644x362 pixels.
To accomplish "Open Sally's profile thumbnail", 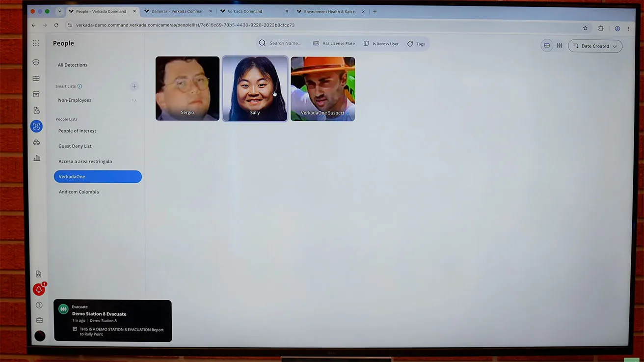I will pyautogui.click(x=255, y=88).
